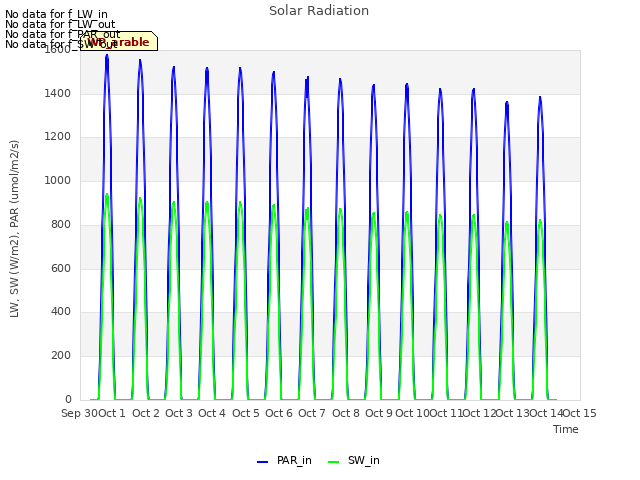Viewport: 640px width, 480px height.
Task: Click the 1200 y-axis tick label
Action: [58, 137]
